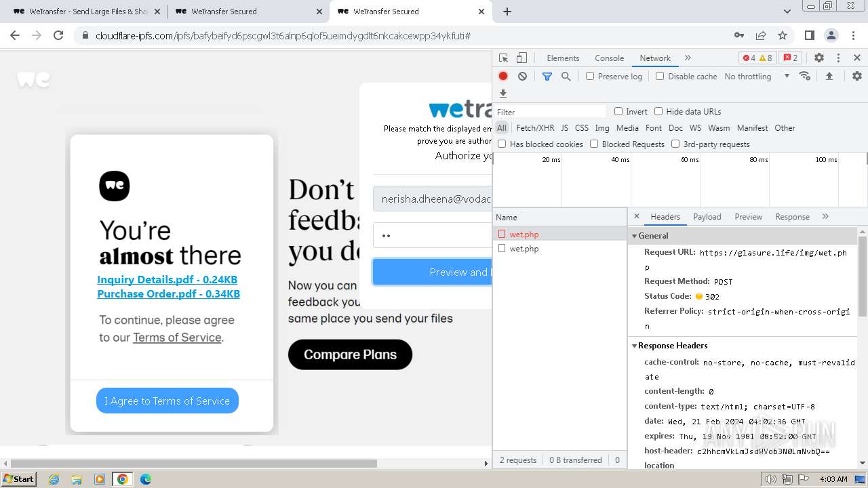Screen dimensions: 868x488
Task: Open the Windows Start menu
Action: tap(18, 479)
